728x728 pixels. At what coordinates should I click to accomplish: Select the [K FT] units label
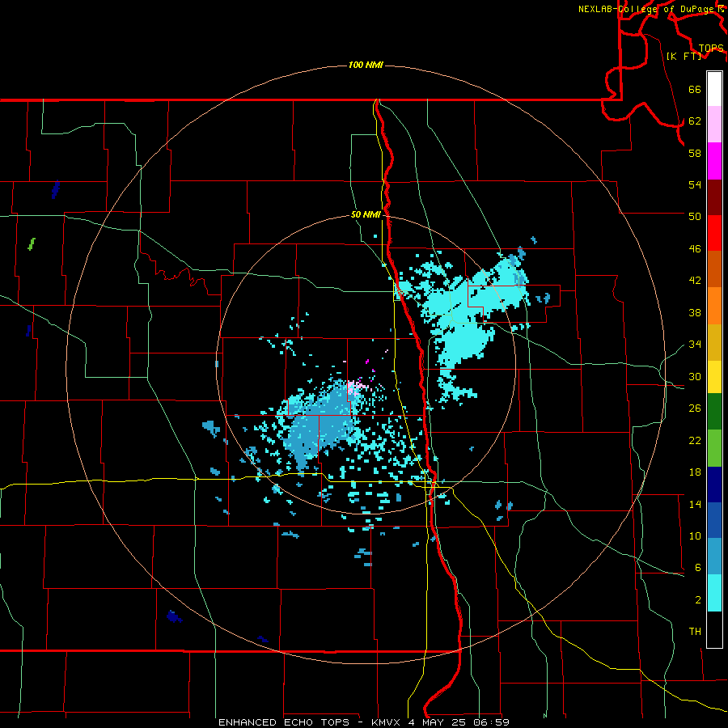click(x=684, y=56)
